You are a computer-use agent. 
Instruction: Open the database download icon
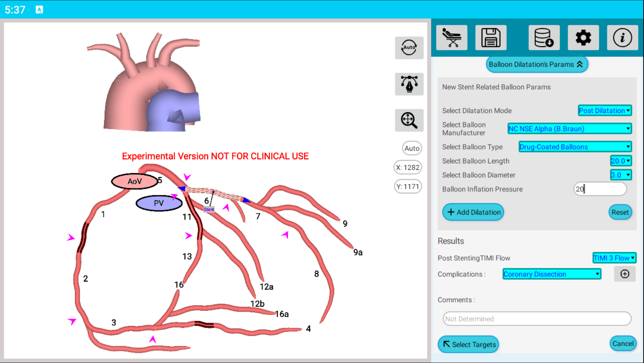point(544,38)
